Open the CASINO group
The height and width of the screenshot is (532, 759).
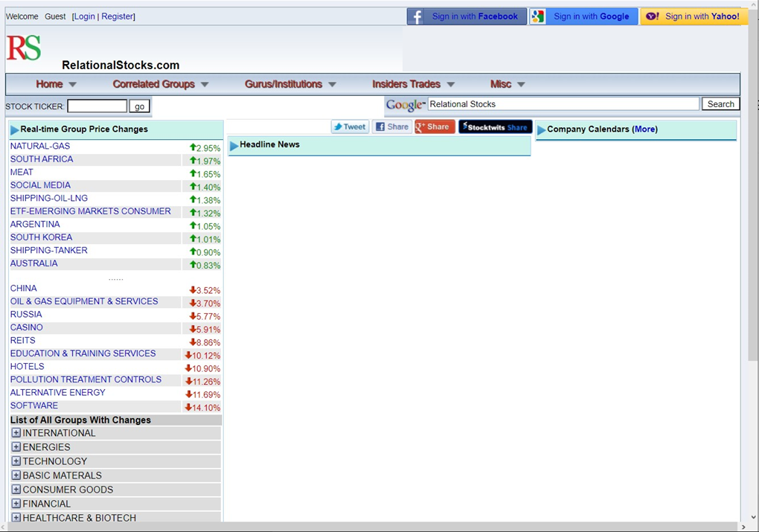coord(27,327)
